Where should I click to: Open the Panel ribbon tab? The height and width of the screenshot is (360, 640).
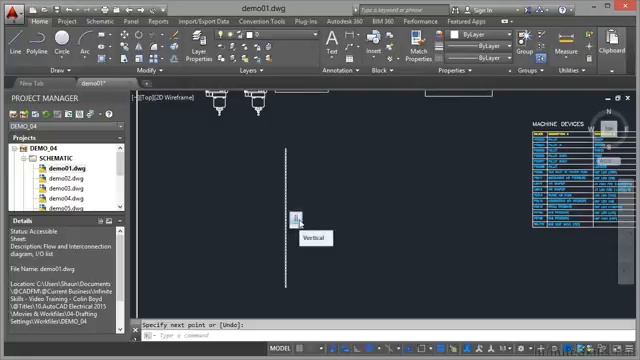tap(131, 21)
